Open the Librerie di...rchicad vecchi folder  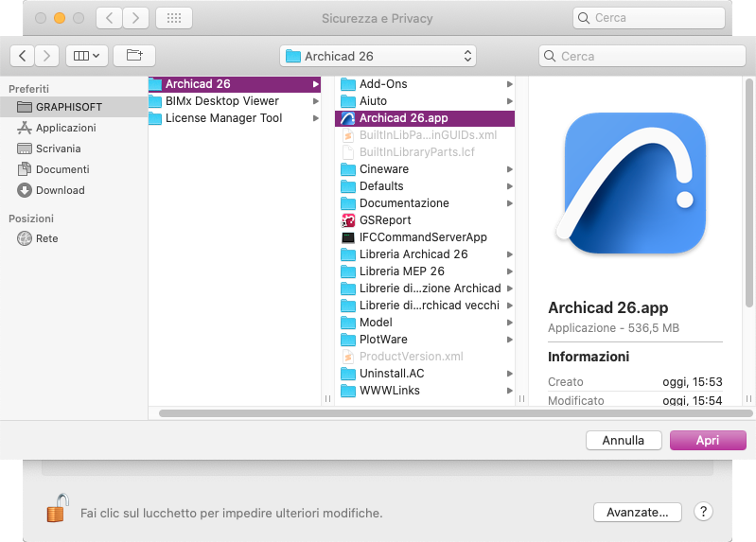click(x=425, y=306)
